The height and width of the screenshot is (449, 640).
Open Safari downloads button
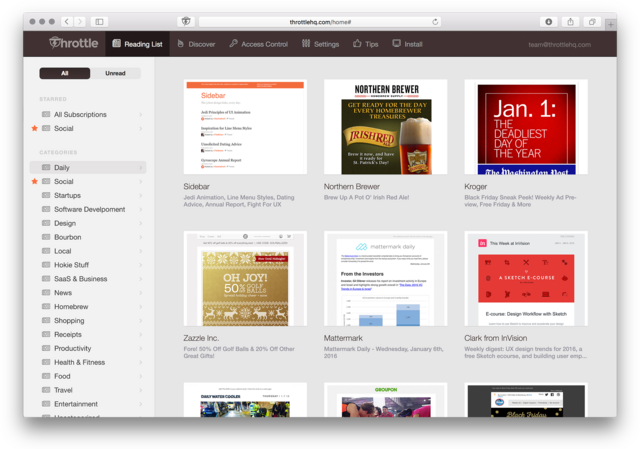click(x=549, y=22)
